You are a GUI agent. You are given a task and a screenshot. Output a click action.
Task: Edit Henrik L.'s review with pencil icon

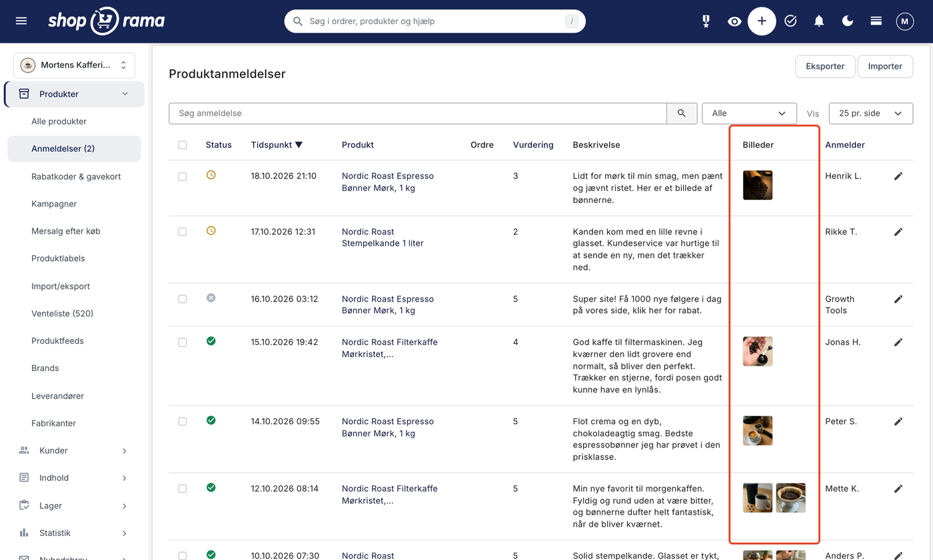[898, 176]
